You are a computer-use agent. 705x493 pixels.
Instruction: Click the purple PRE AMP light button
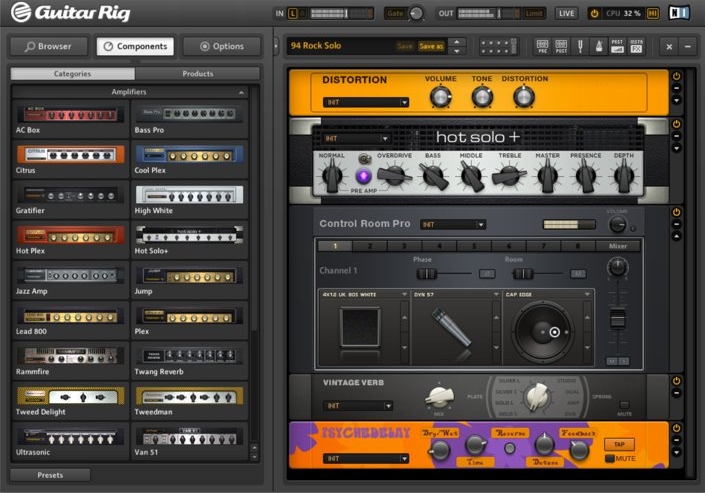[364, 176]
